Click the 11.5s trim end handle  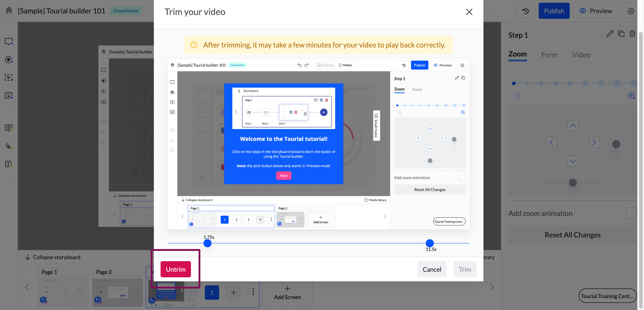click(430, 243)
